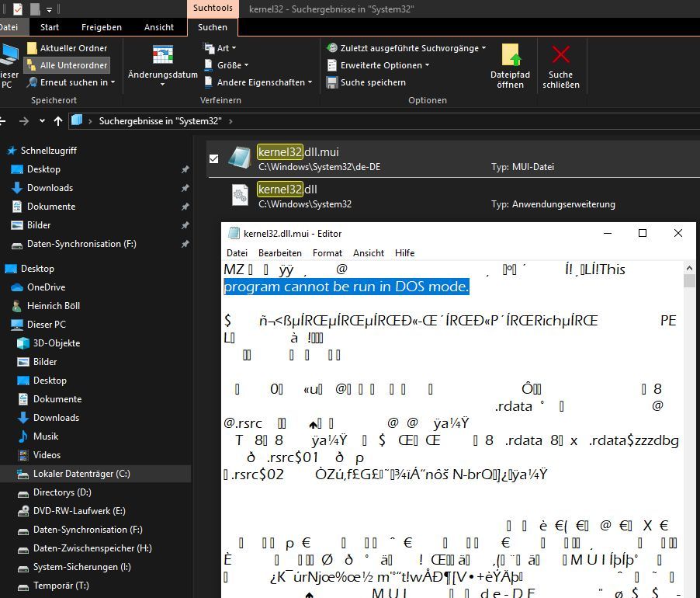This screenshot has height=598, width=700.
Task: Select kernel32.dll in the search results
Action: tap(295, 189)
